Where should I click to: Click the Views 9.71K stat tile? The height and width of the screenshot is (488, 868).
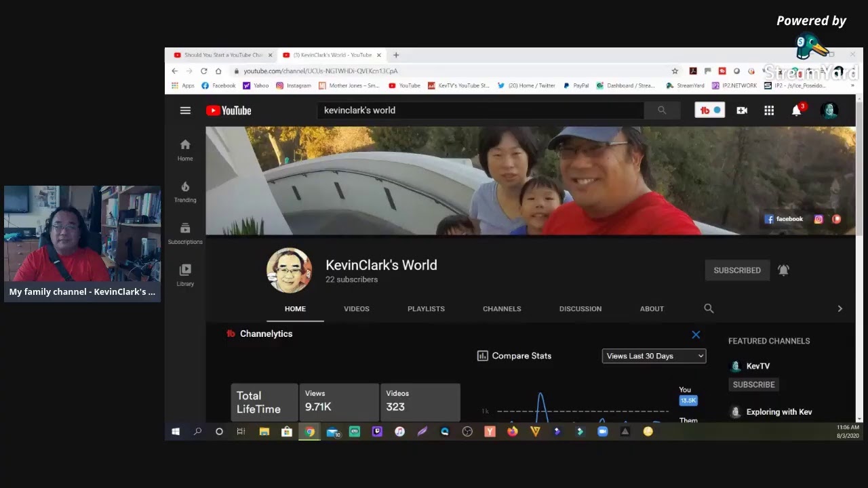[339, 402]
